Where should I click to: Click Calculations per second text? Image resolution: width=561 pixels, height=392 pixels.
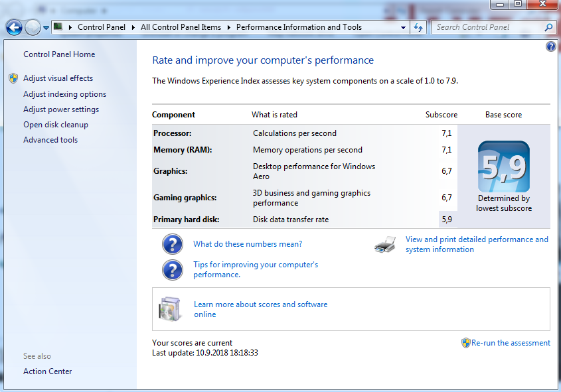[x=295, y=133]
